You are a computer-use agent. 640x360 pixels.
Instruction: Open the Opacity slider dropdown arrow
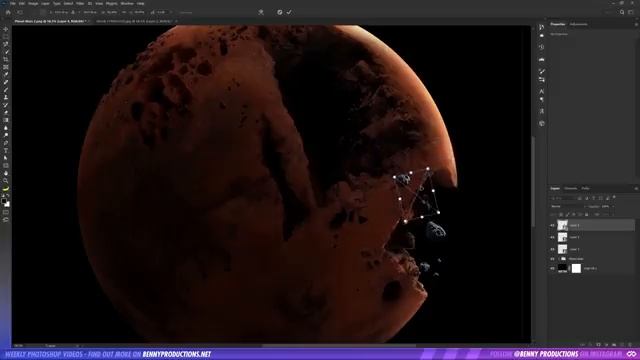pos(613,207)
